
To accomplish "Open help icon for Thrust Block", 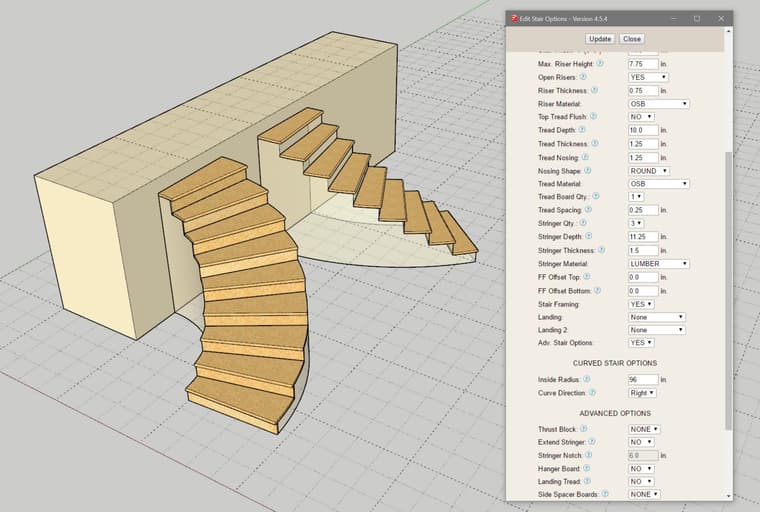I will pyautogui.click(x=584, y=429).
